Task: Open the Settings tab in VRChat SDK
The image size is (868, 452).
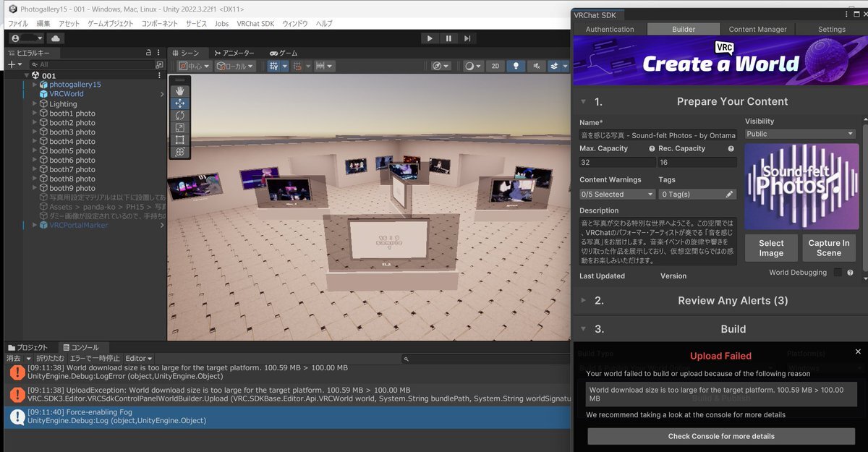Action: pos(831,29)
